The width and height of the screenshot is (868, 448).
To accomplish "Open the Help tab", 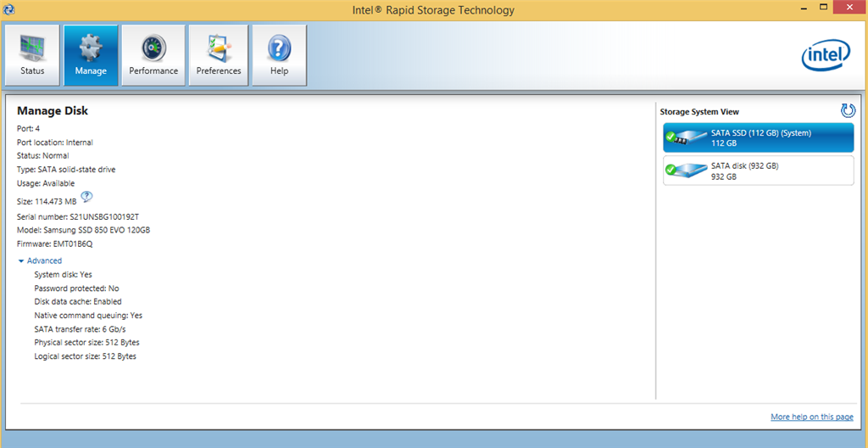I will [280, 55].
